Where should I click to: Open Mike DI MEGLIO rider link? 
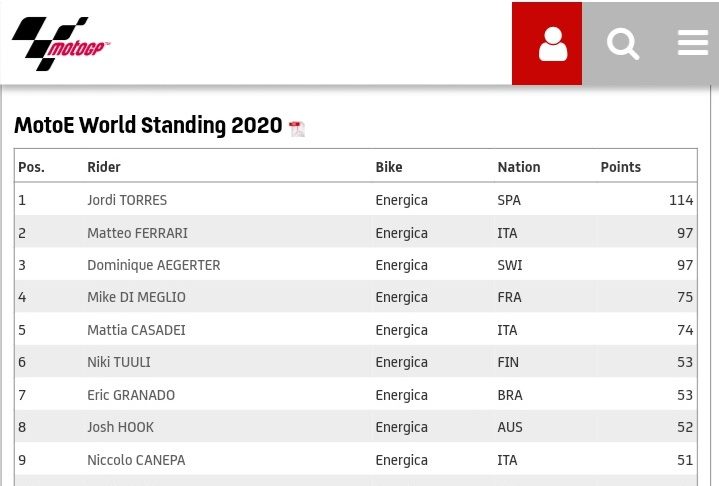(x=136, y=297)
